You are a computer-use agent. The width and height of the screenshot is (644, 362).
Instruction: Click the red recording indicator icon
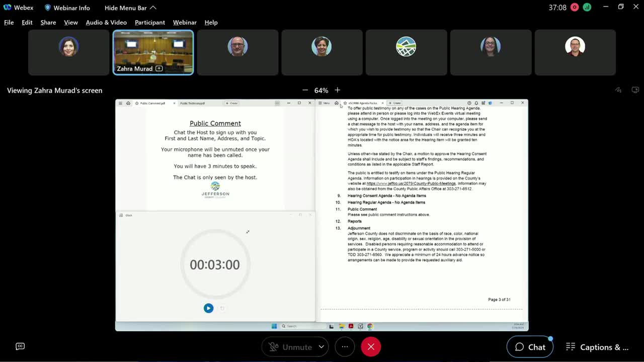(x=575, y=8)
